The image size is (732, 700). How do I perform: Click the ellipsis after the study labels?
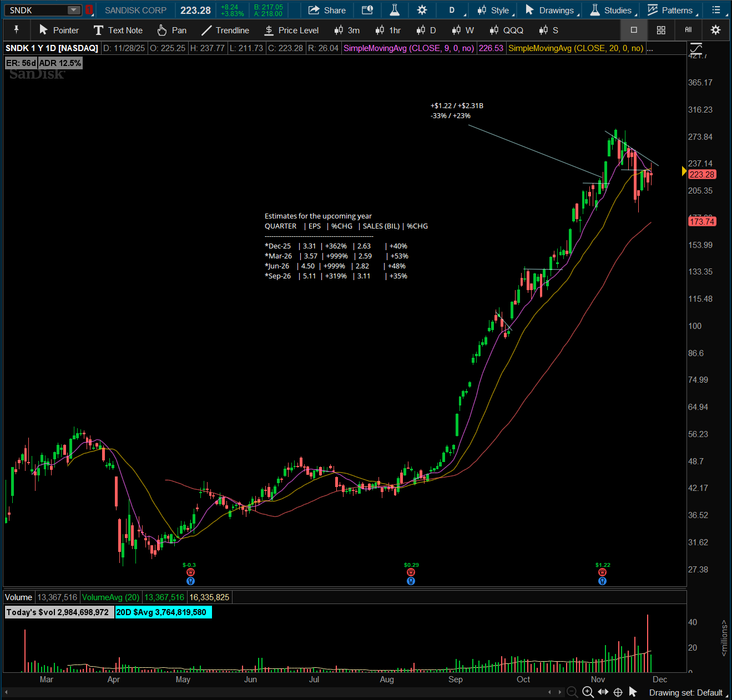tap(650, 48)
